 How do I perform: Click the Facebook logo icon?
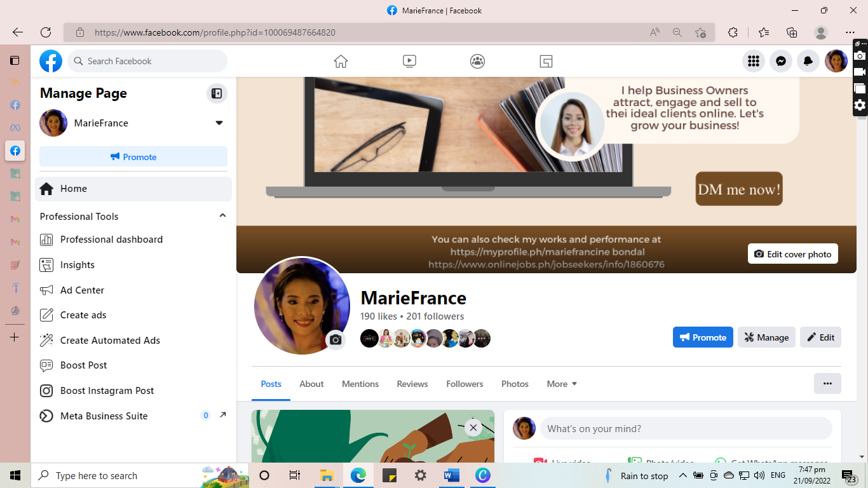[51, 61]
